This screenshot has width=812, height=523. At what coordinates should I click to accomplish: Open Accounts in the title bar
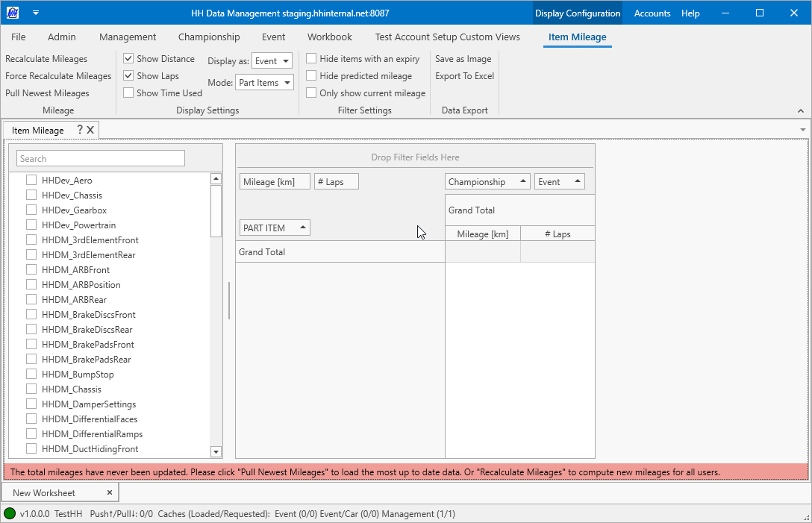[652, 13]
